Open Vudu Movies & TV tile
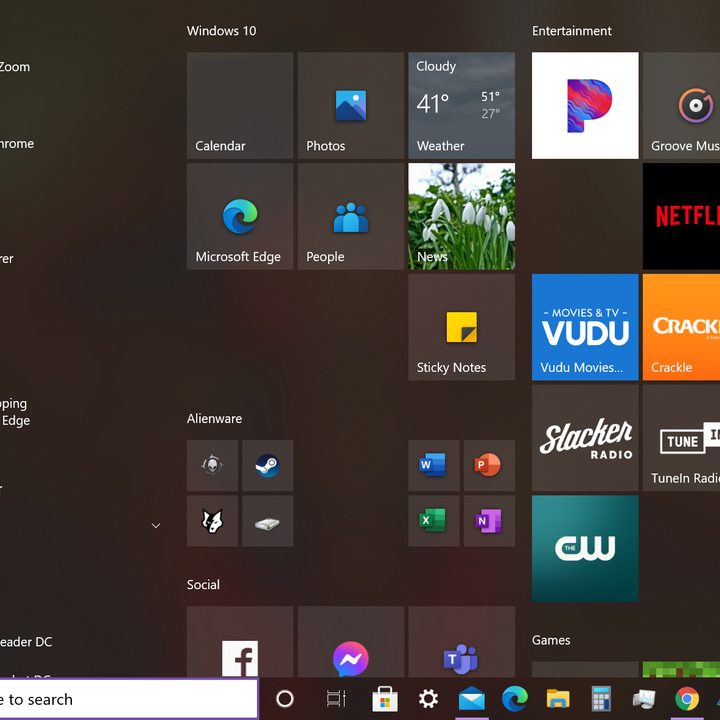 point(585,327)
